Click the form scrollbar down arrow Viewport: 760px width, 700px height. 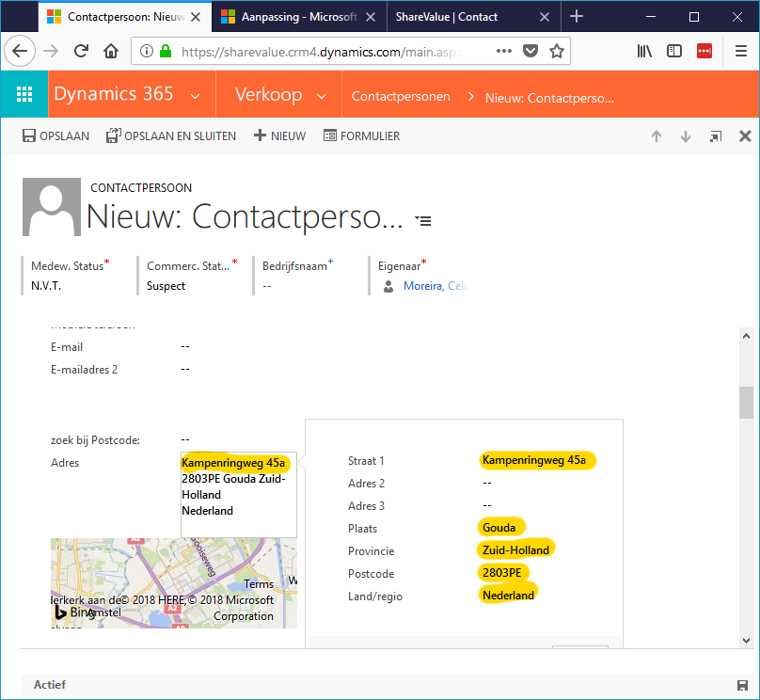click(746, 641)
